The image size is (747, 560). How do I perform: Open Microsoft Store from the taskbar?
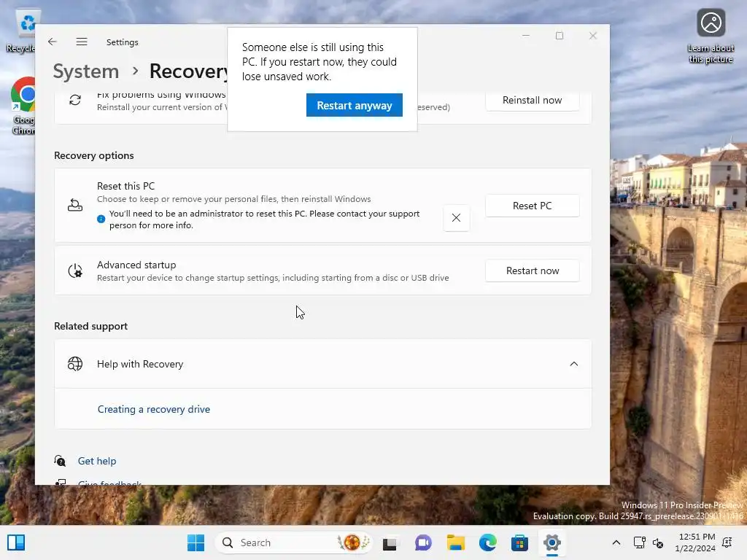pos(519,542)
